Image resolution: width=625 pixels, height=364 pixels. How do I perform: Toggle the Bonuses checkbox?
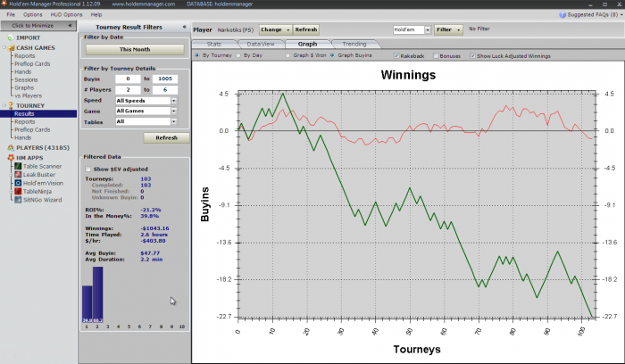[436, 55]
